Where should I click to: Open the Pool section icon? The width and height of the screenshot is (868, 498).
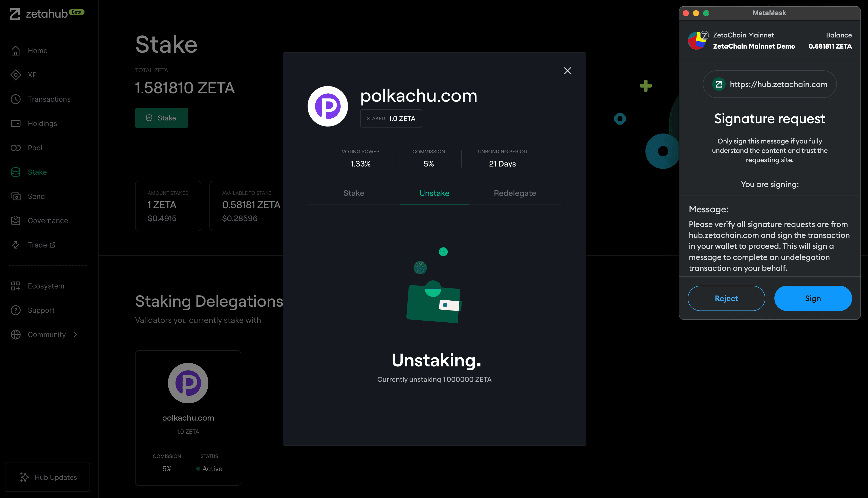click(16, 148)
